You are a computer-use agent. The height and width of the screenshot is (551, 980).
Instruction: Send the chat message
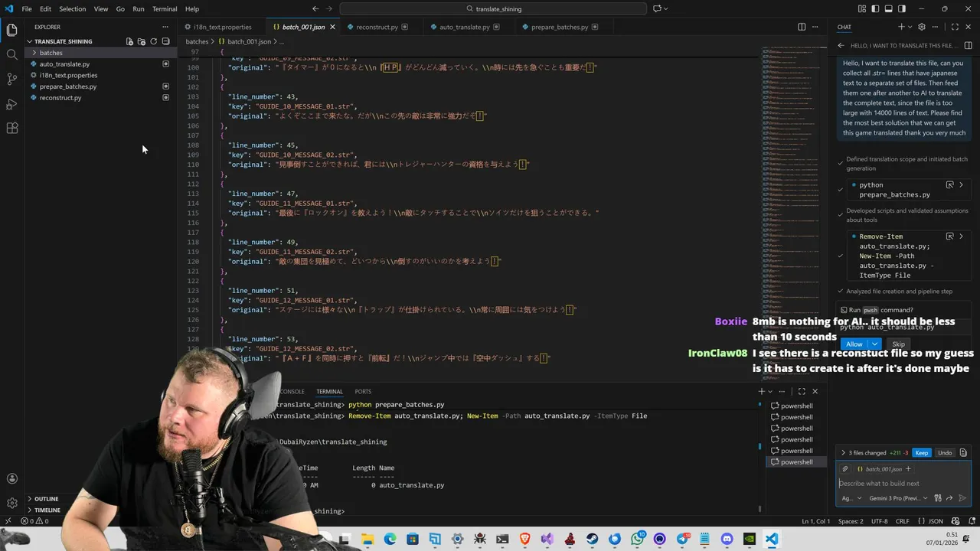(962, 498)
